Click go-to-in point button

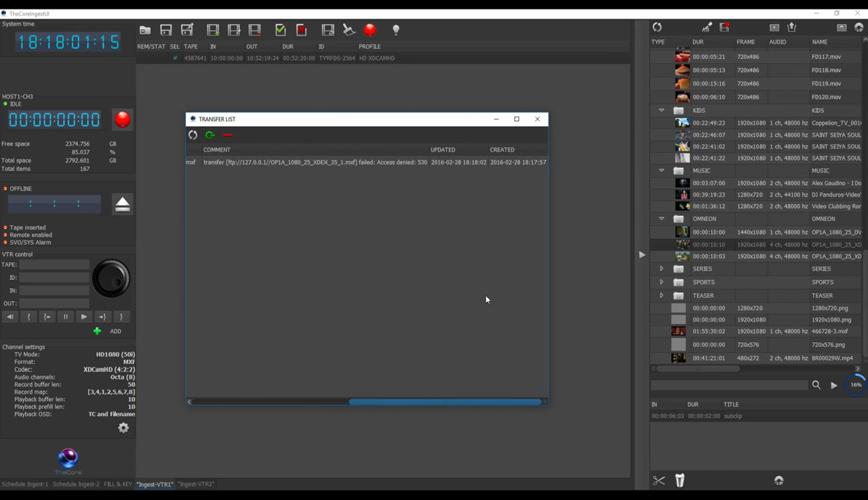47,316
